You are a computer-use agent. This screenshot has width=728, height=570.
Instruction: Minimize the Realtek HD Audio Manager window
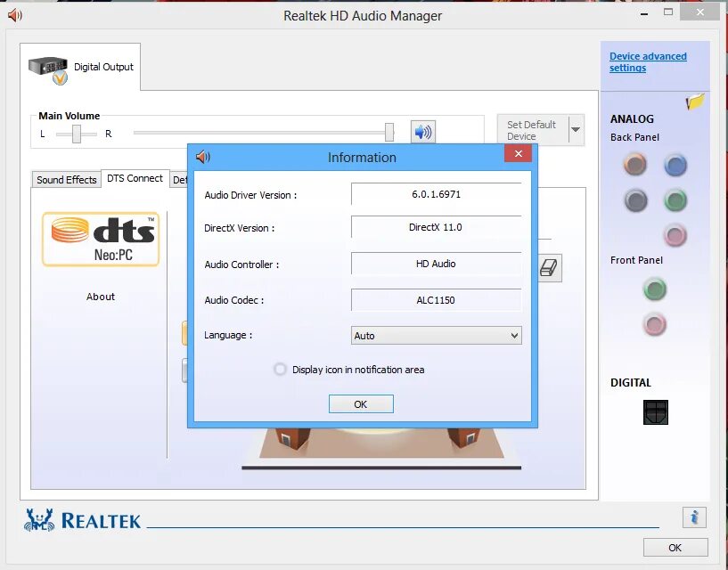[644, 14]
